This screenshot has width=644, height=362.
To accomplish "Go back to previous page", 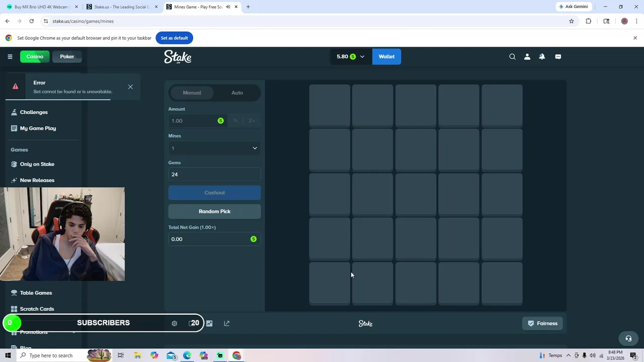I will click(7, 21).
